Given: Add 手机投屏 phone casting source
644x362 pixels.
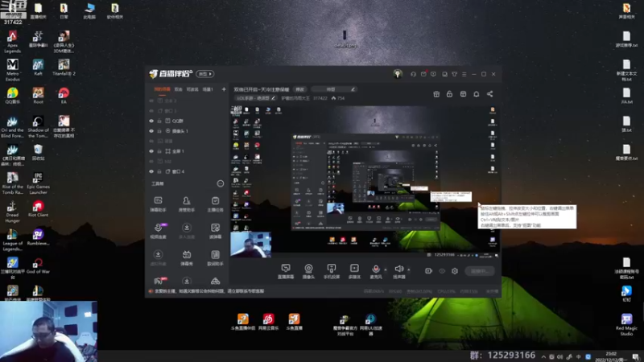Looking at the screenshot, I should [332, 271].
